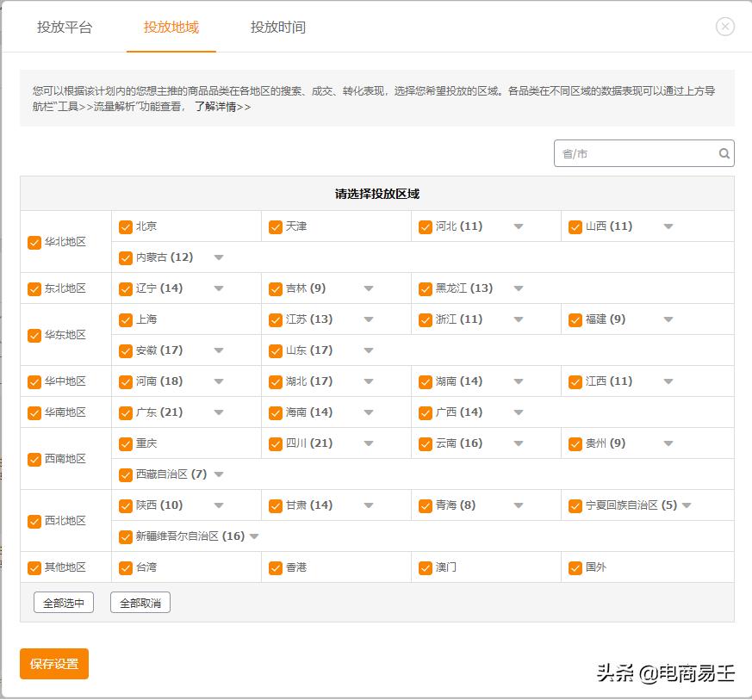Uncheck the 北京 checkbox

(126, 226)
